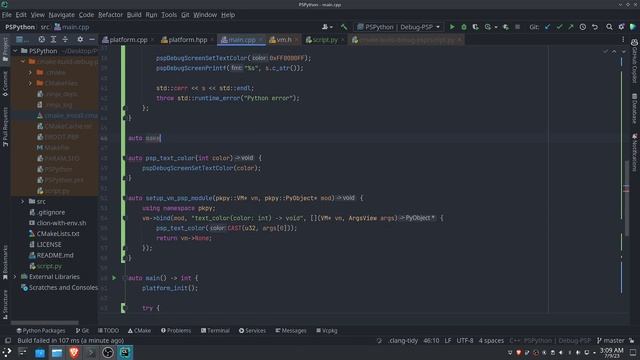Image resolution: width=640 pixels, height=360 pixels.
Task: Open the Brave browser from taskbar
Action: (x=74, y=352)
